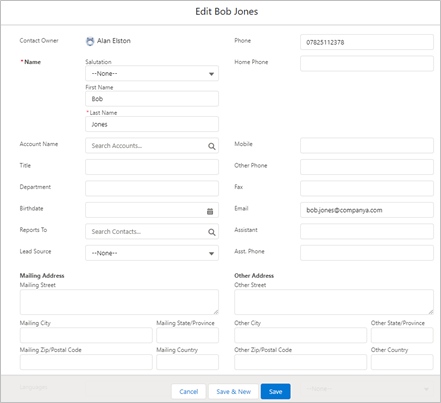Image resolution: width=441 pixels, height=403 pixels.
Task: Click the First Name field containing Bob
Action: pyautogui.click(x=152, y=99)
